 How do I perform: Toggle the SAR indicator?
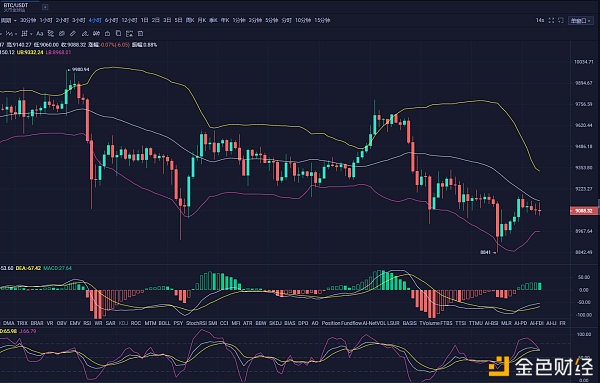[x=111, y=323]
